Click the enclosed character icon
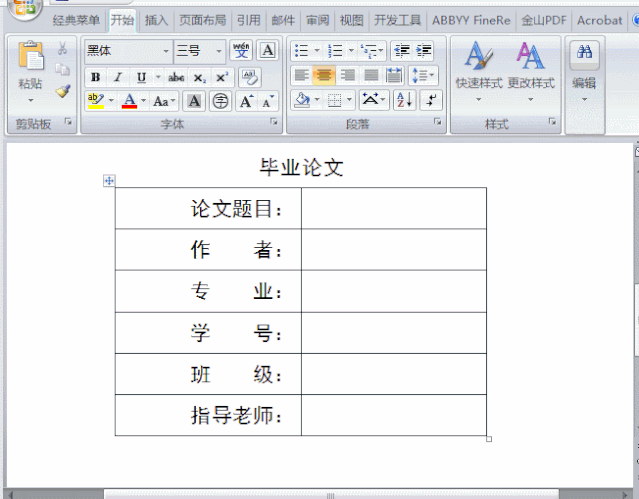 [220, 101]
